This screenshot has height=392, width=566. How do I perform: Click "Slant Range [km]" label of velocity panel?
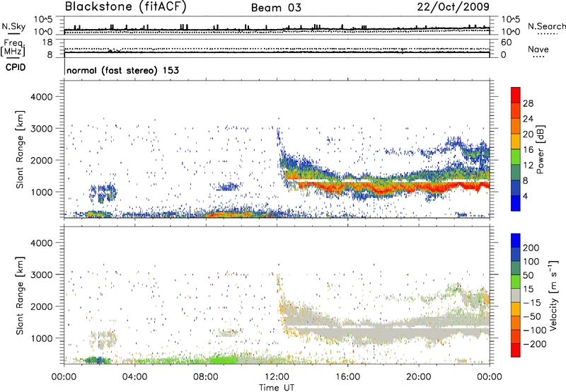point(20,296)
